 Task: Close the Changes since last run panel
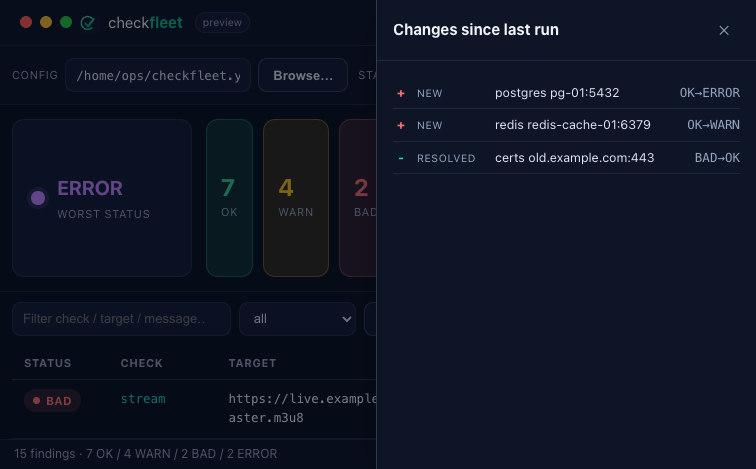[x=723, y=30]
